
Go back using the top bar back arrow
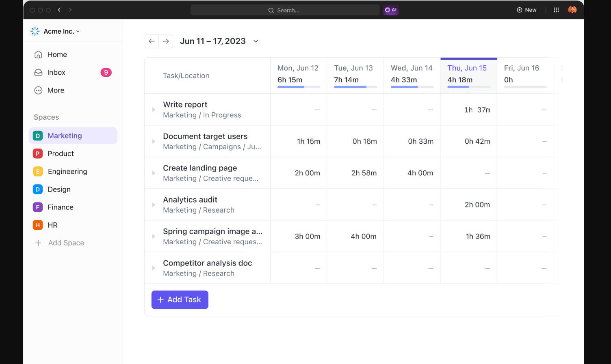click(x=59, y=10)
